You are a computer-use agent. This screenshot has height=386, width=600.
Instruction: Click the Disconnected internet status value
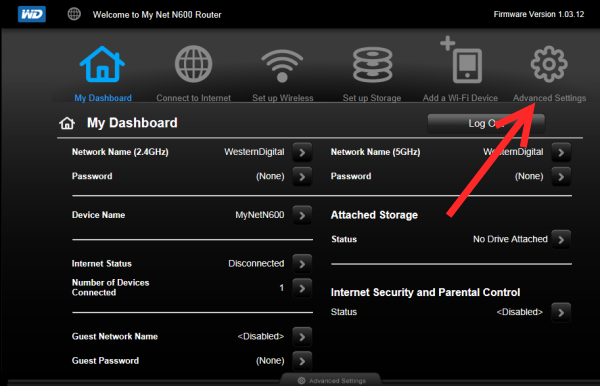(x=256, y=263)
